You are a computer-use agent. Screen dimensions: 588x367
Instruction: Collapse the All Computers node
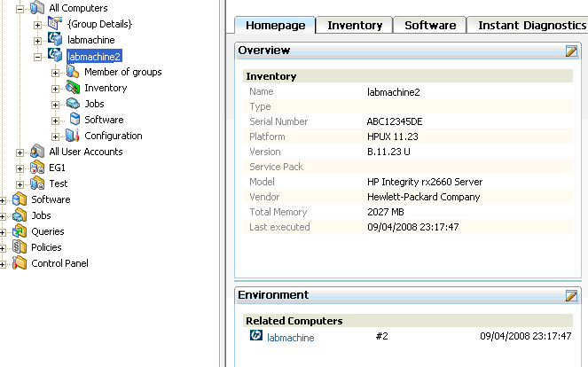[20, 10]
